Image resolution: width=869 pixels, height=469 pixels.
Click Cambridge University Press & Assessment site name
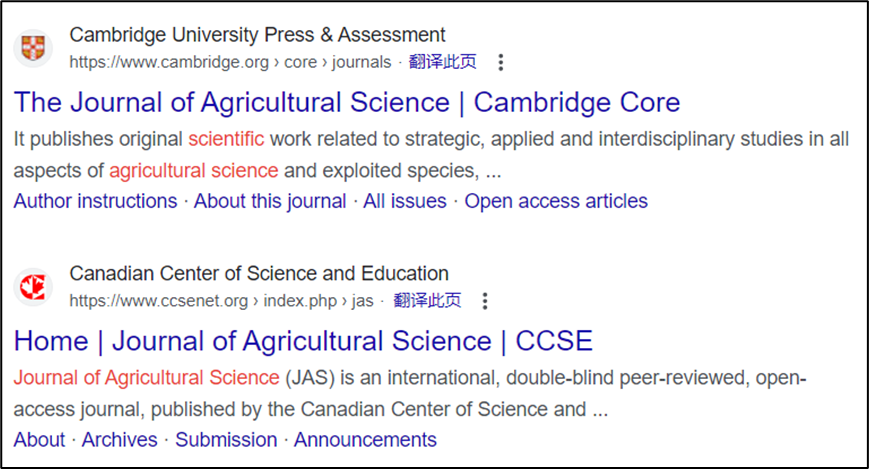point(257,35)
